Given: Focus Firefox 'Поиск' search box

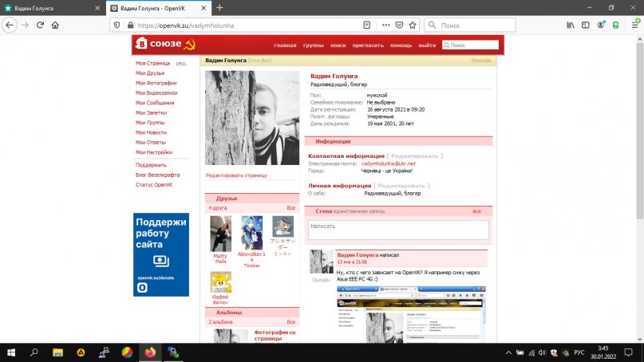Looking at the screenshot, I should 470,25.
